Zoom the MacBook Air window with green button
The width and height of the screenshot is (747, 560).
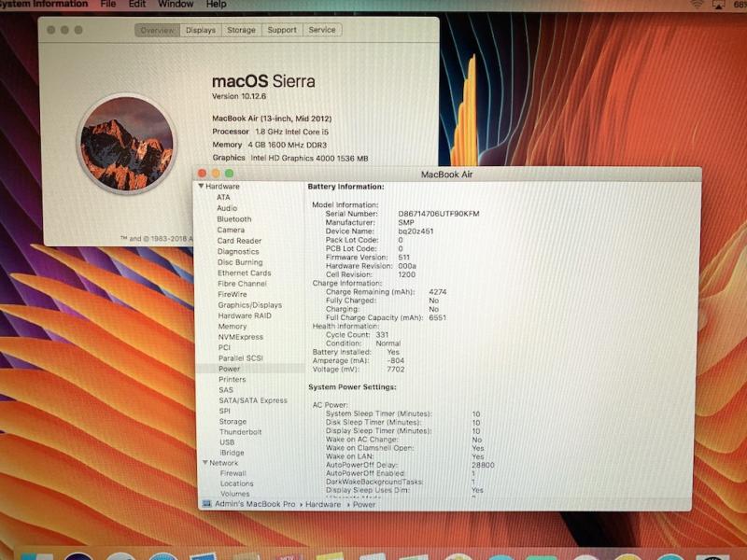229,174
